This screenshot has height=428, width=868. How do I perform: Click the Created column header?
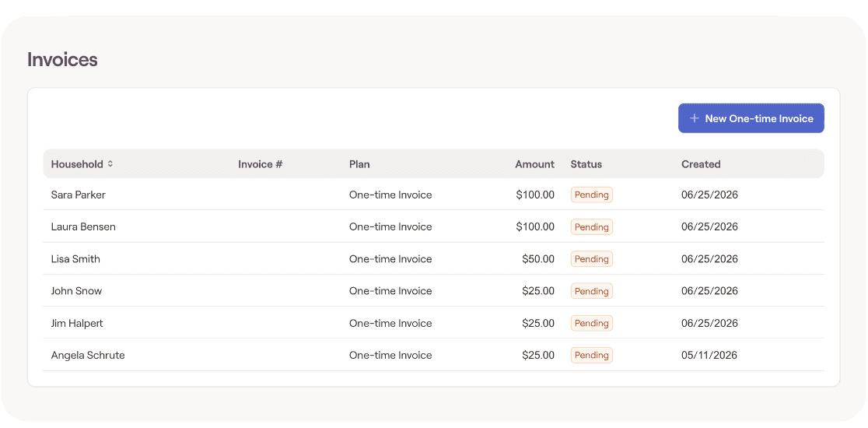pos(701,164)
